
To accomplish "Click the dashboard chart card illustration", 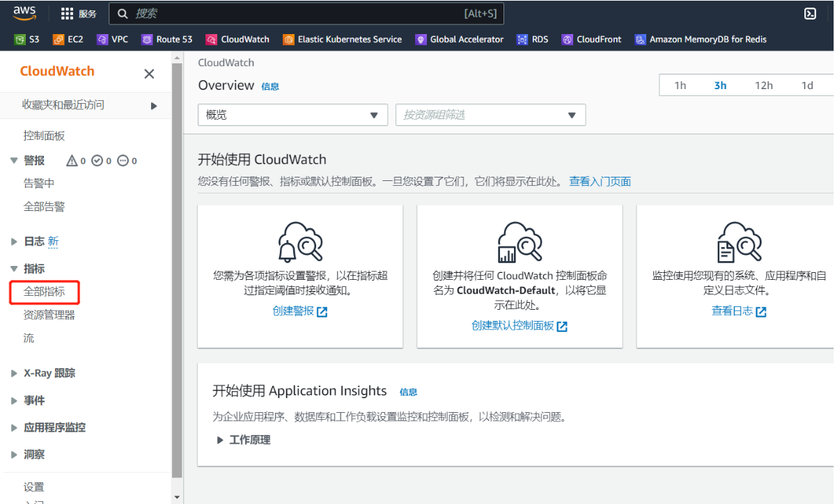I will point(520,242).
